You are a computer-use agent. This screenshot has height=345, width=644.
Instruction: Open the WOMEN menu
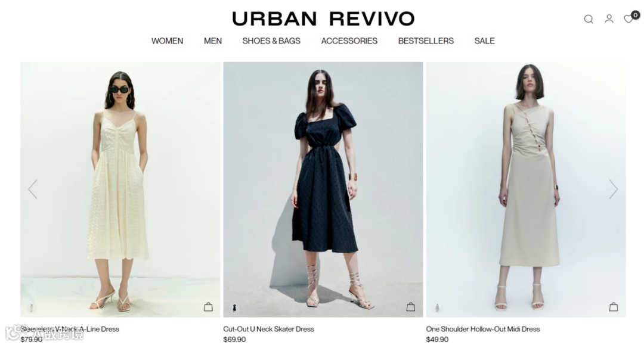[167, 41]
